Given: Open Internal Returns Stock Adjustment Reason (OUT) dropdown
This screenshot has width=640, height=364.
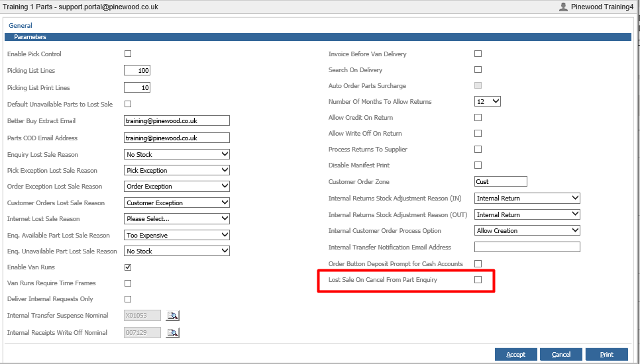Looking at the screenshot, I should [527, 214].
